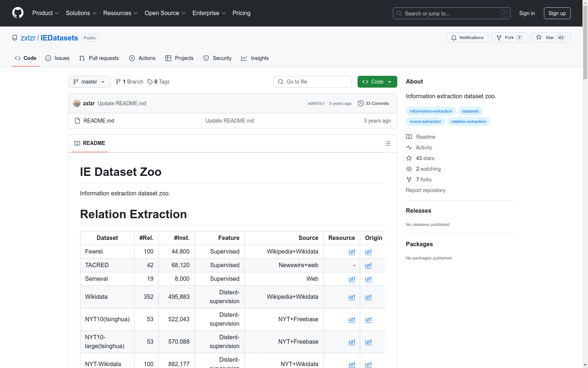Image resolution: width=588 pixels, height=368 pixels.
Task: Open the Packages heading link
Action: (419, 244)
